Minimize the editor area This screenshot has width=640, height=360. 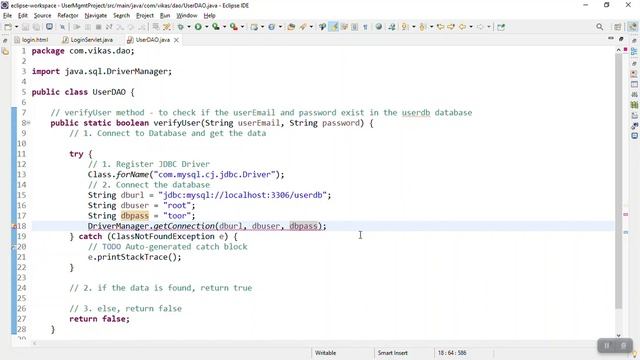coord(611,38)
